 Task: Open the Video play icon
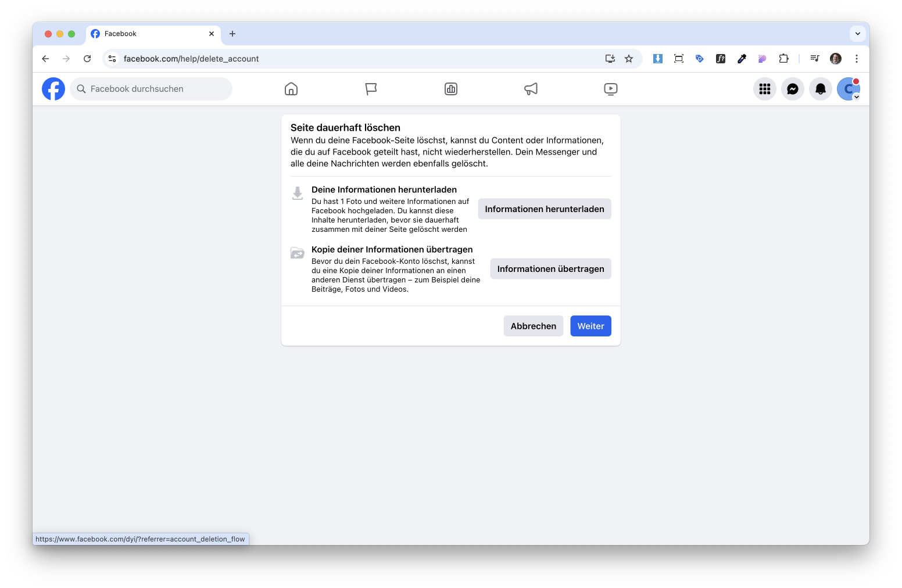(610, 89)
